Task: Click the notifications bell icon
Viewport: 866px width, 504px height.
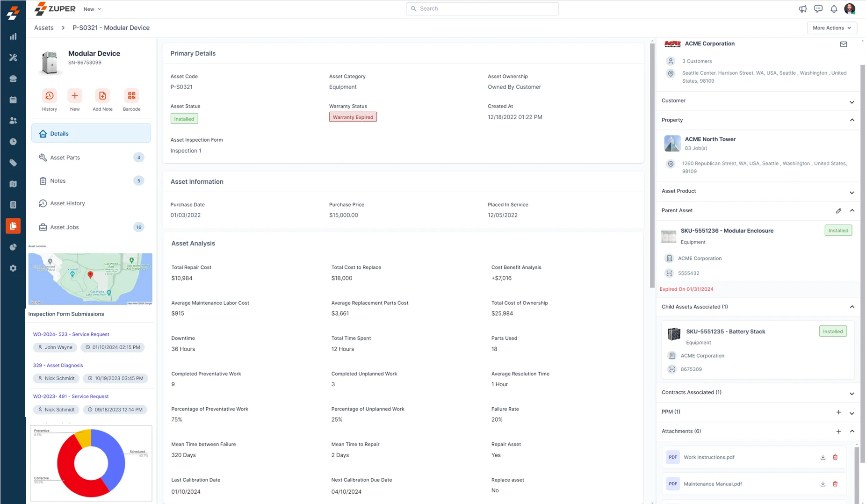Action: click(834, 9)
